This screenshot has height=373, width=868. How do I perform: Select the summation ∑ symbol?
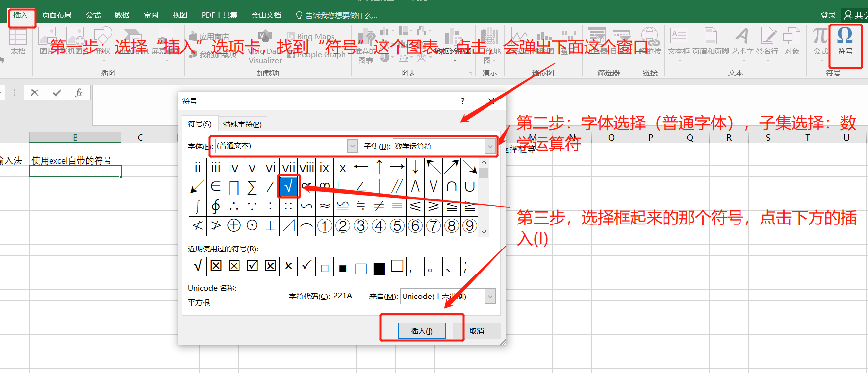pos(252,186)
